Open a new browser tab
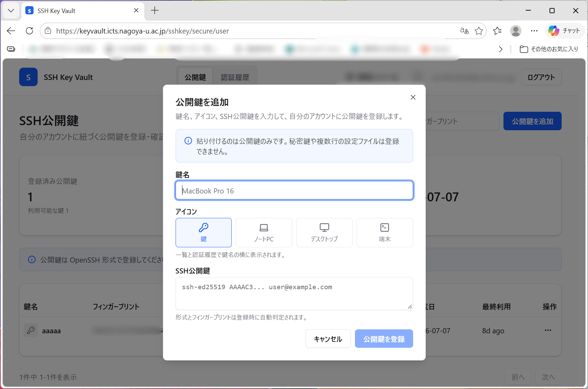 pos(155,11)
